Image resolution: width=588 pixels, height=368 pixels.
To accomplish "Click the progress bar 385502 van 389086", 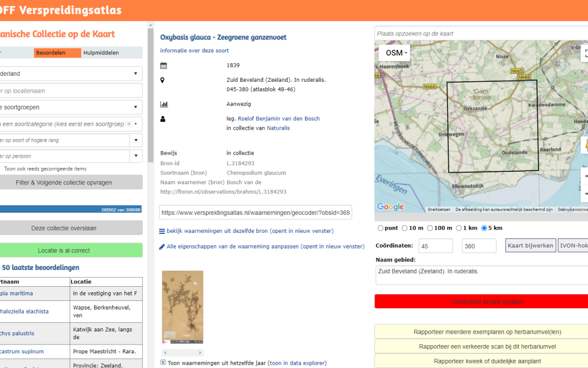I will (70, 209).
